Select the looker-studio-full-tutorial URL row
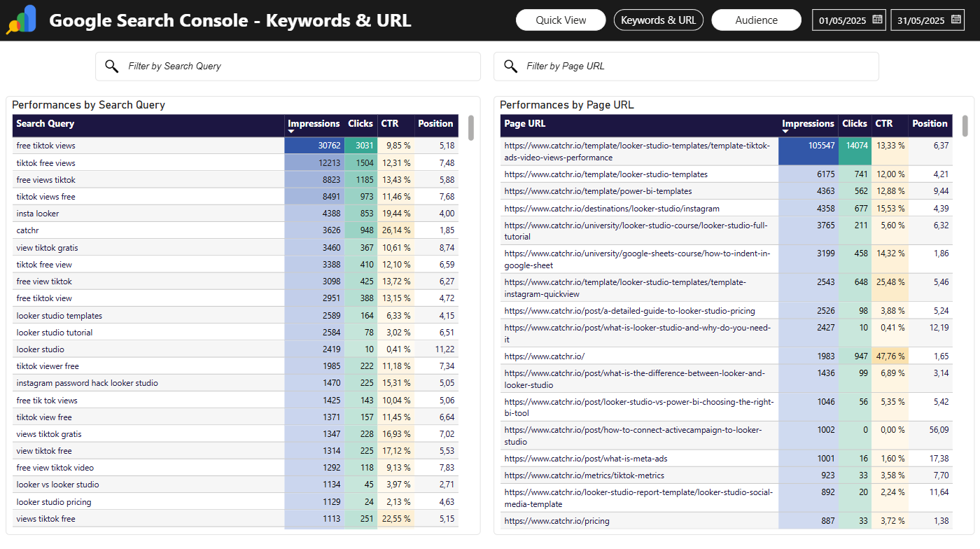This screenshot has width=980, height=549. point(726,230)
